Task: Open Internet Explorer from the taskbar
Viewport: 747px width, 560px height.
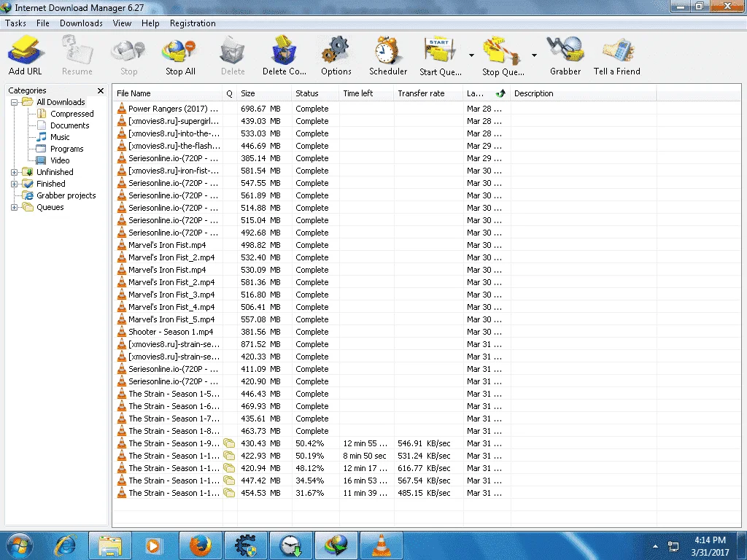Action: [65, 545]
